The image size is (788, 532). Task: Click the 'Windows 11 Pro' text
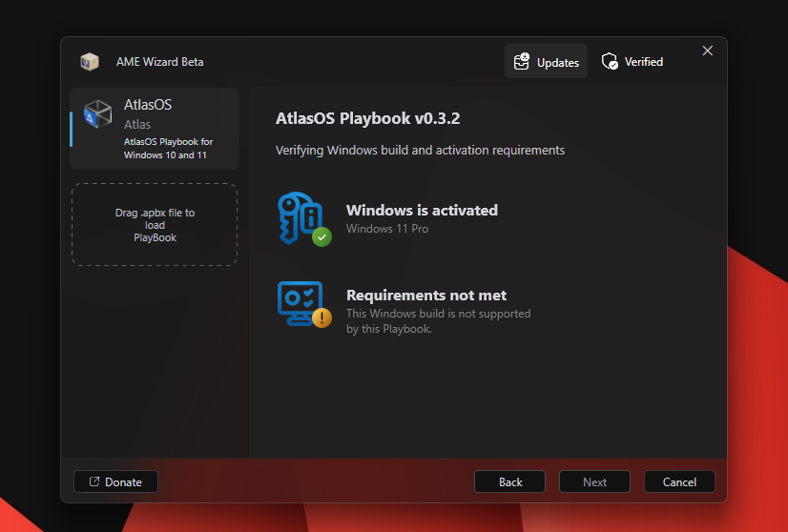[387, 229]
